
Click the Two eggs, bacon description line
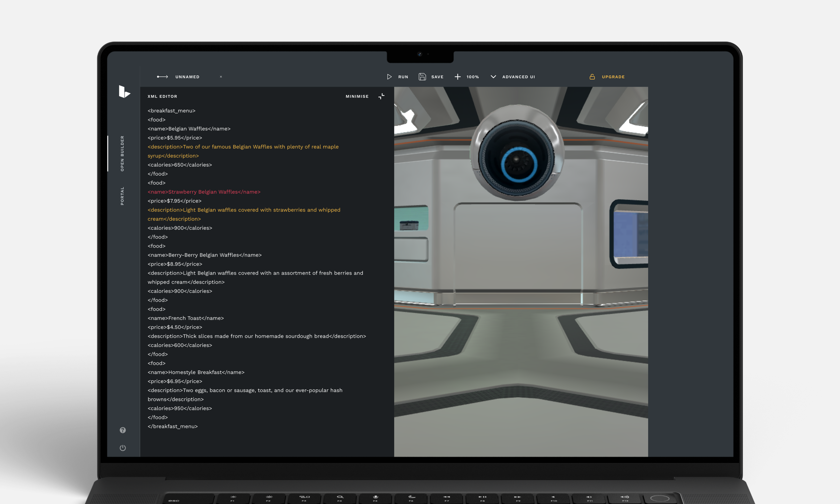pyautogui.click(x=245, y=395)
